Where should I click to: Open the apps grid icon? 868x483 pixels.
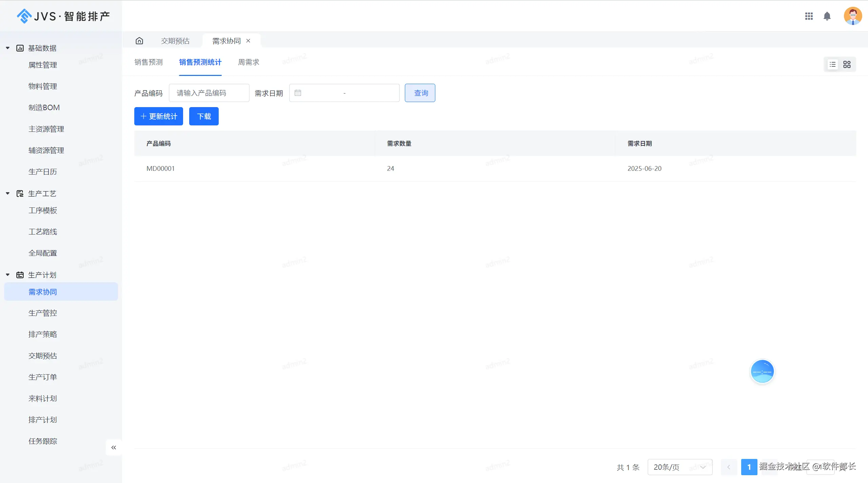[809, 16]
